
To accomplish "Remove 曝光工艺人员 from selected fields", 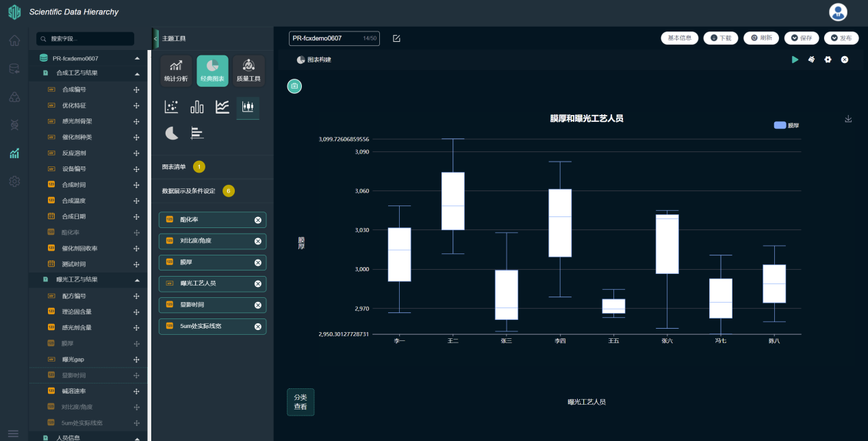I will click(258, 283).
